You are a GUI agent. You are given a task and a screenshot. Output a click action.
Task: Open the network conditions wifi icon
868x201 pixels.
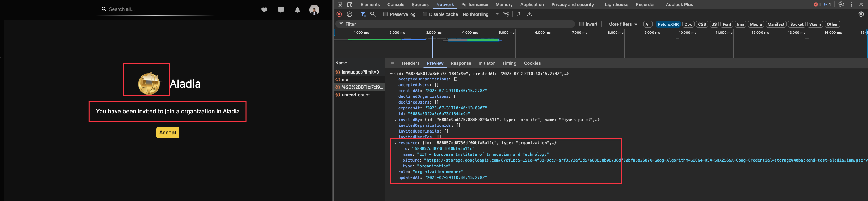click(x=506, y=14)
